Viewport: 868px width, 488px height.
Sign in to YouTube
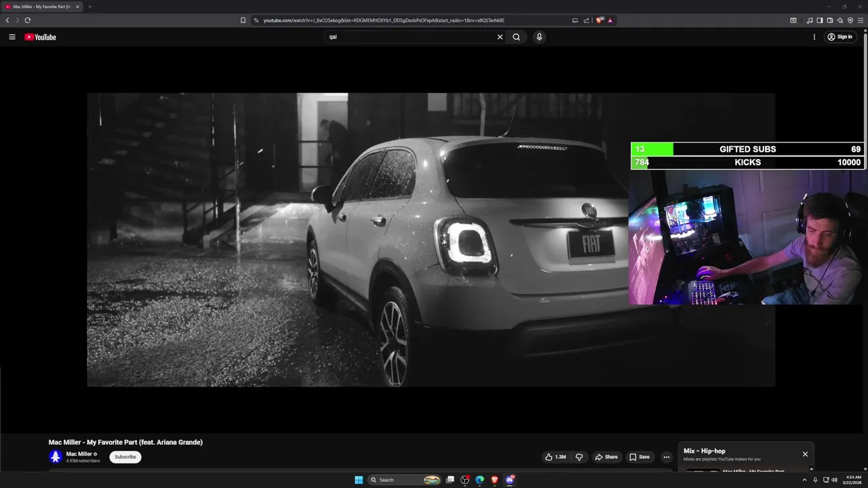[x=840, y=37]
